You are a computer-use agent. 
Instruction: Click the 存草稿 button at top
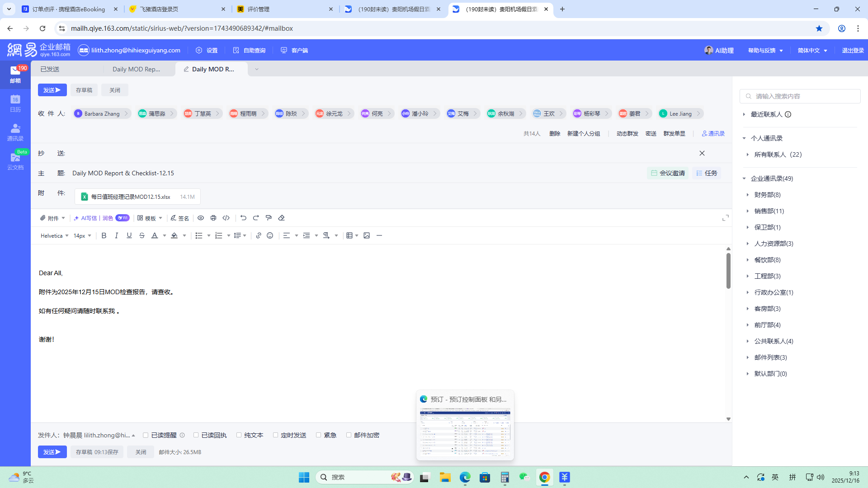pos(84,90)
